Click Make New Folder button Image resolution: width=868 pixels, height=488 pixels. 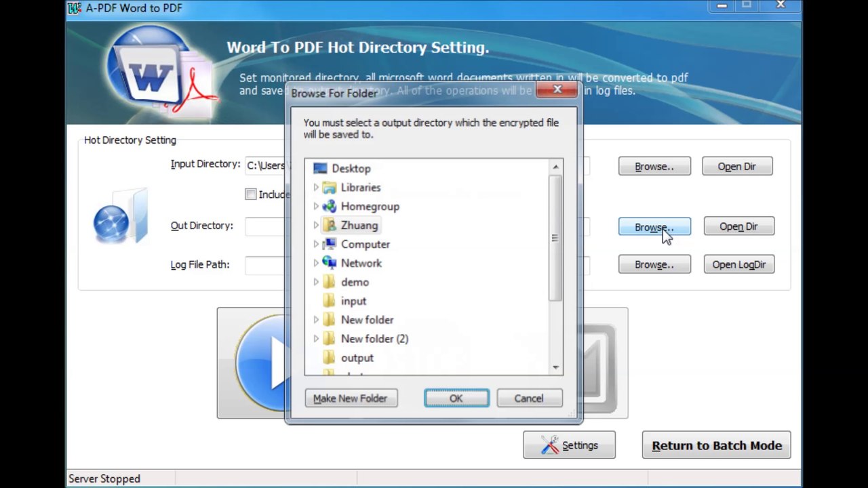click(351, 399)
